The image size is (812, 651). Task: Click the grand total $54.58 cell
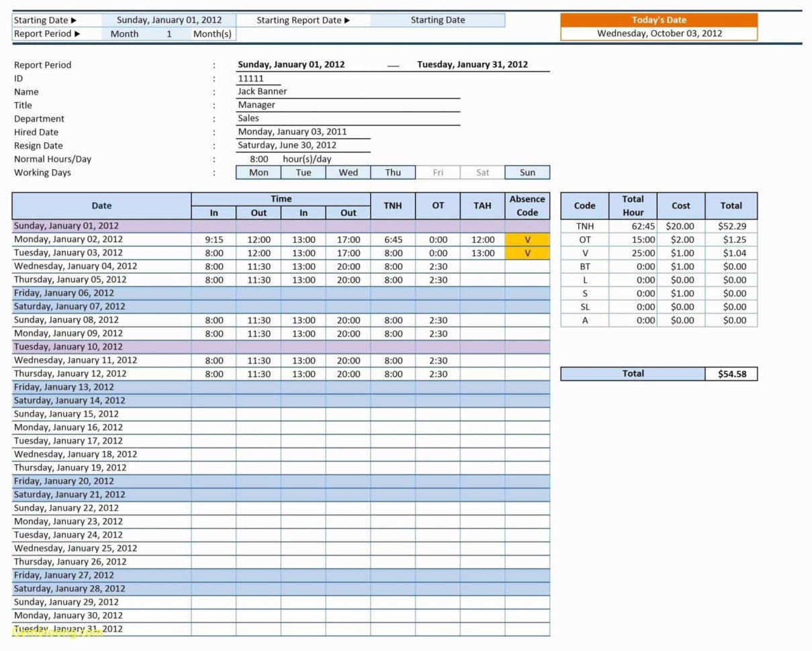(731, 374)
